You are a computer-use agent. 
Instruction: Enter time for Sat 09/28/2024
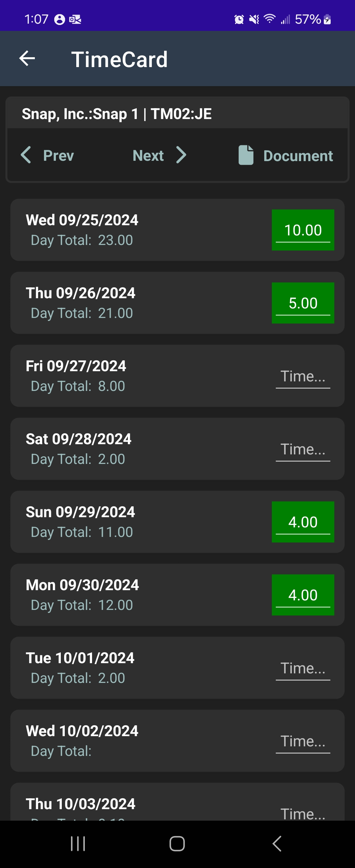click(x=303, y=449)
